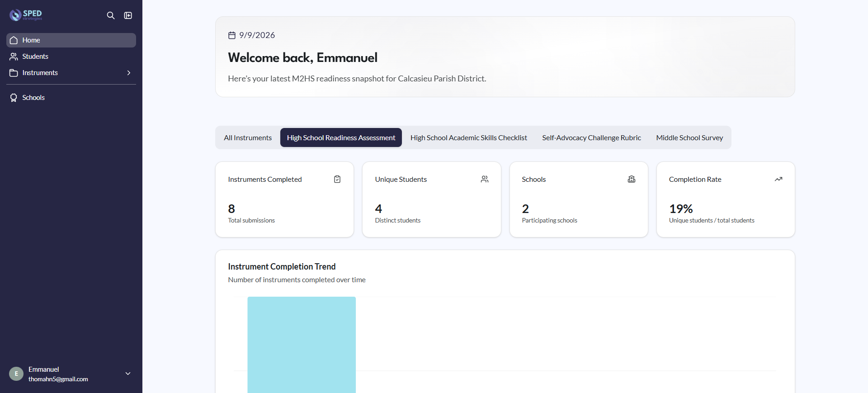Click Instruments Completed clipboard icon

[337, 179]
